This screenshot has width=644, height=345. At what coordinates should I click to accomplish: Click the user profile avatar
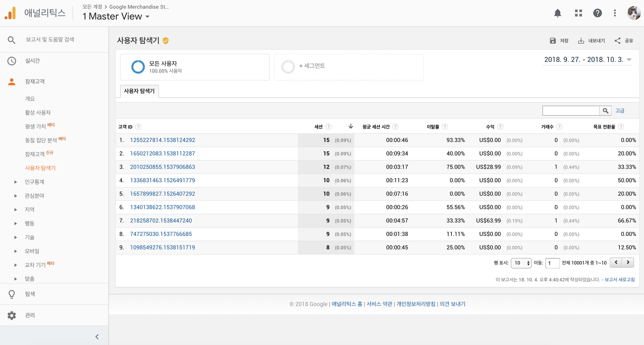(x=633, y=13)
